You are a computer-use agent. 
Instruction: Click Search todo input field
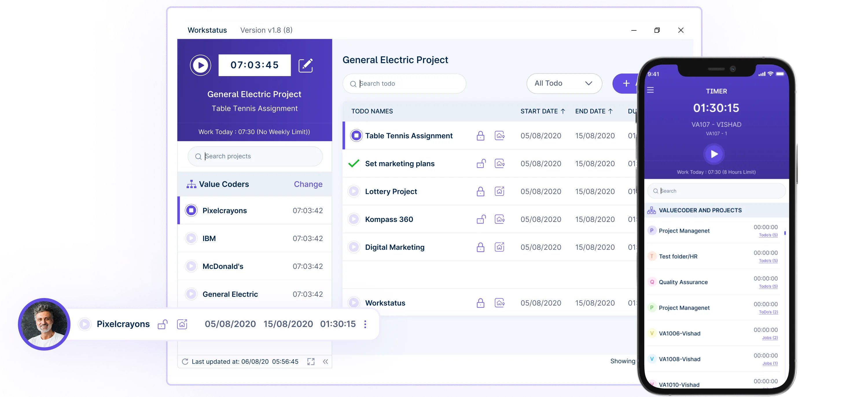tap(404, 84)
